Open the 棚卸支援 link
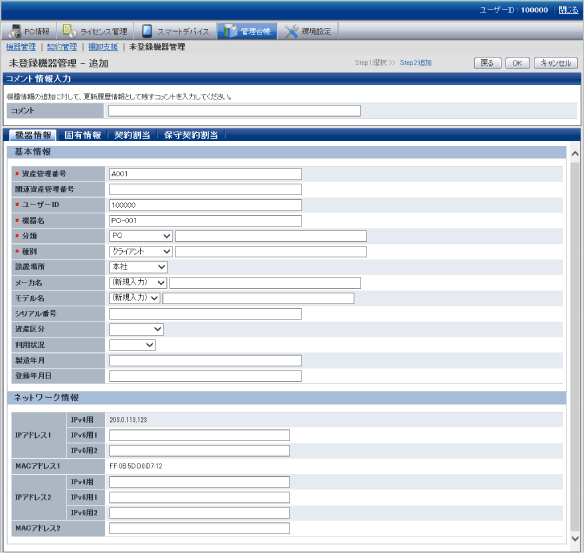This screenshot has width=584, height=553. tap(103, 47)
